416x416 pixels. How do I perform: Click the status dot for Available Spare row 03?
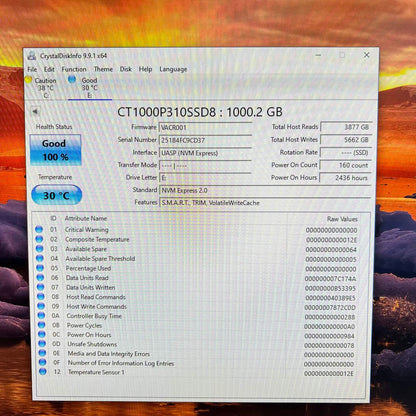click(40, 249)
